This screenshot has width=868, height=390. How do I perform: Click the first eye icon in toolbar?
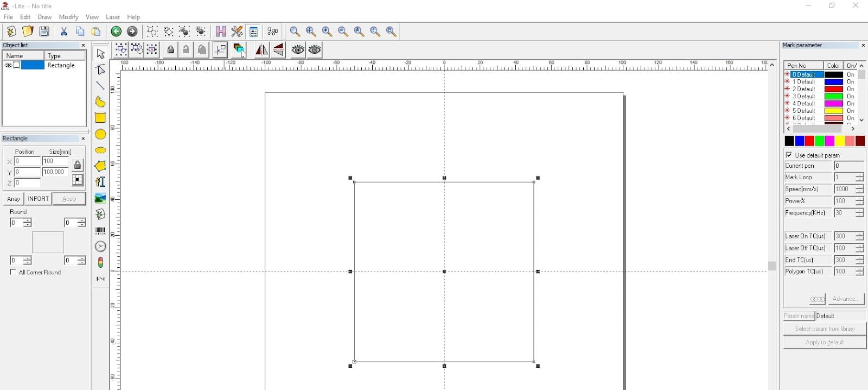pos(298,50)
